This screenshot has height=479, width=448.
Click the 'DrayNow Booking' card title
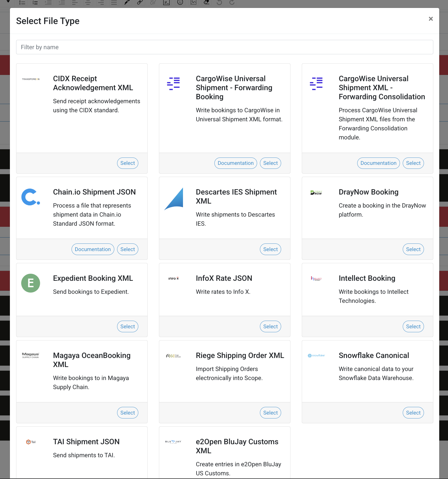click(369, 192)
